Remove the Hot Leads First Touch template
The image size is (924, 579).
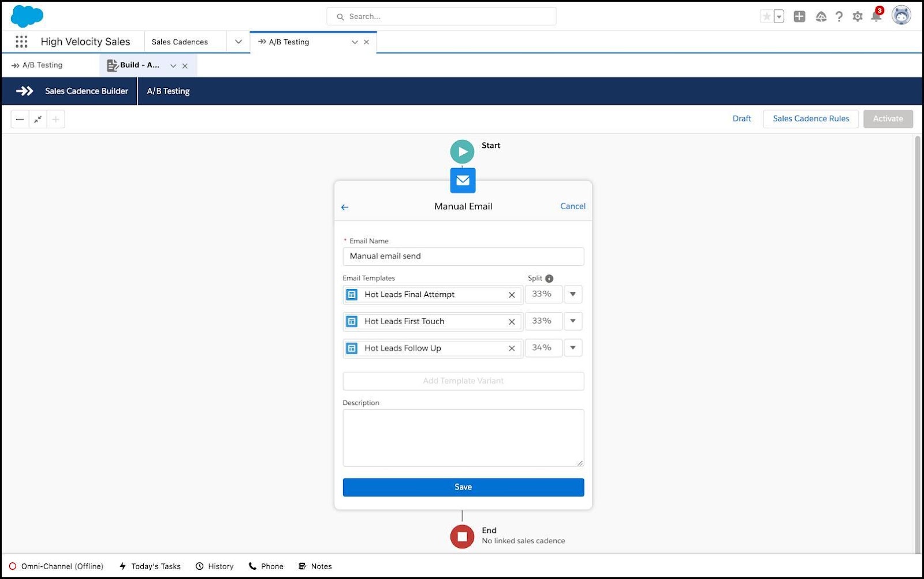pyautogui.click(x=512, y=322)
